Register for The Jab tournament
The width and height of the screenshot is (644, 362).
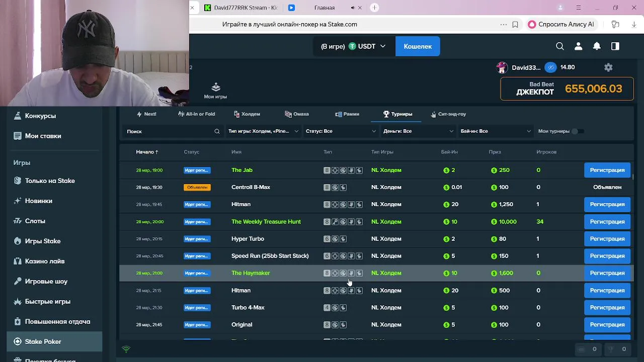[607, 170]
